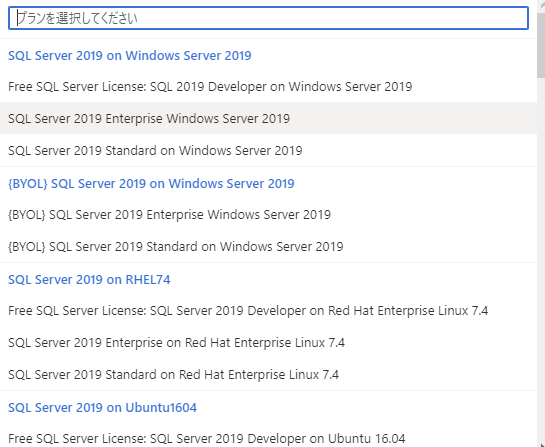
Task: Select {BYOL} SQL Server 2019 Enterprise Windows Server 2019
Action: point(268,214)
